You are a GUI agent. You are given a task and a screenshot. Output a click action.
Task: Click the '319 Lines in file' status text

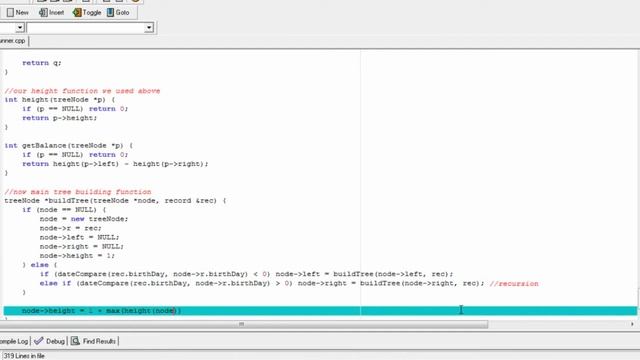(x=24, y=356)
